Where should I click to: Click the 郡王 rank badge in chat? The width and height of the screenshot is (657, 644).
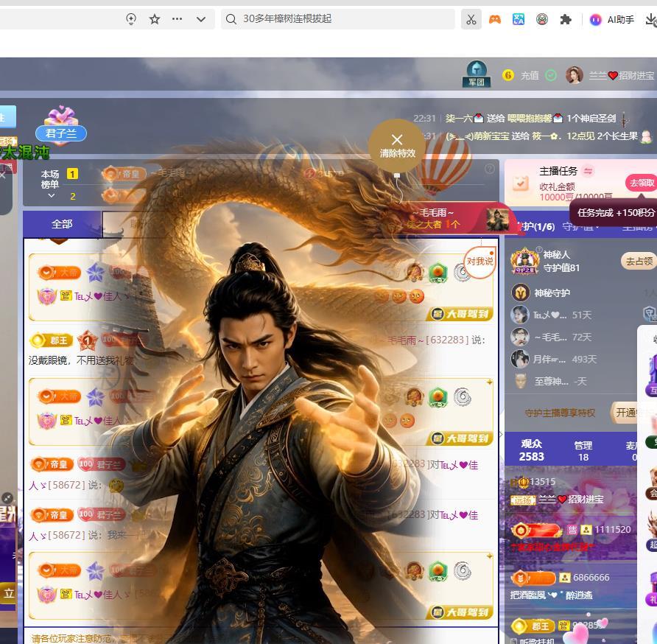[52, 340]
